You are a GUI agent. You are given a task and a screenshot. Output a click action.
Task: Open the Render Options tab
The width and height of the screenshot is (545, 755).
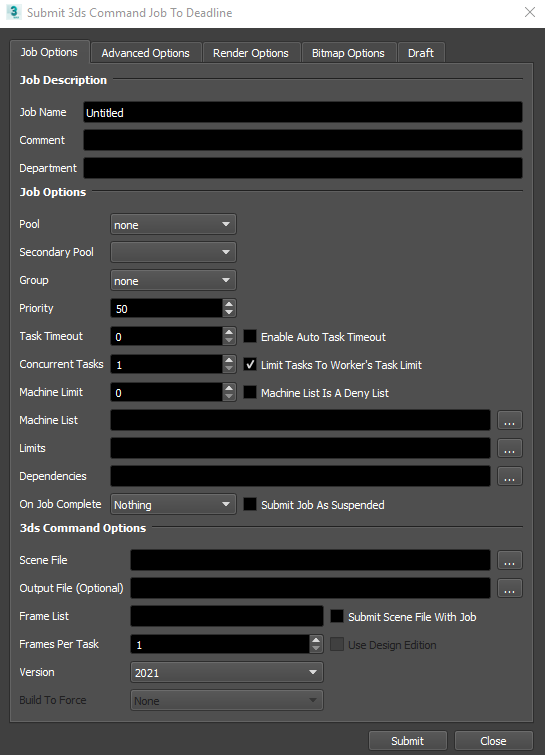[251, 53]
